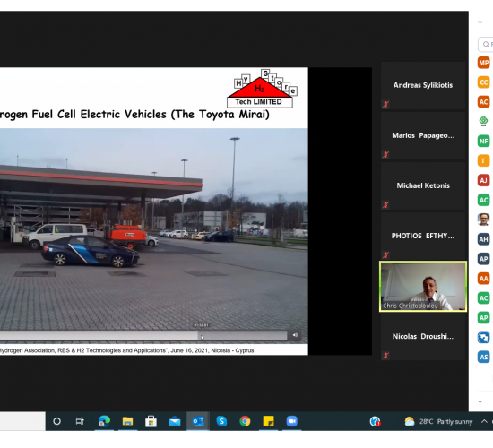Screen dimensions: 493x448
Task: Click muted mic icon on Andreas Sylikiotis tile
Action: pos(385,104)
